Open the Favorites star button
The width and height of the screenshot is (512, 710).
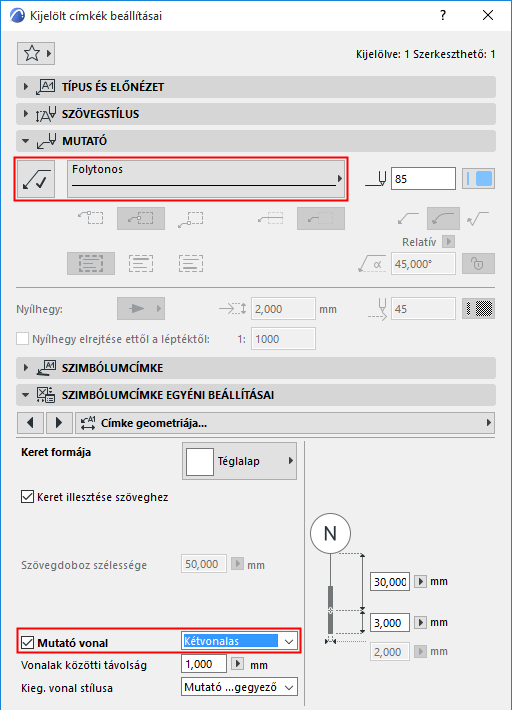36,53
